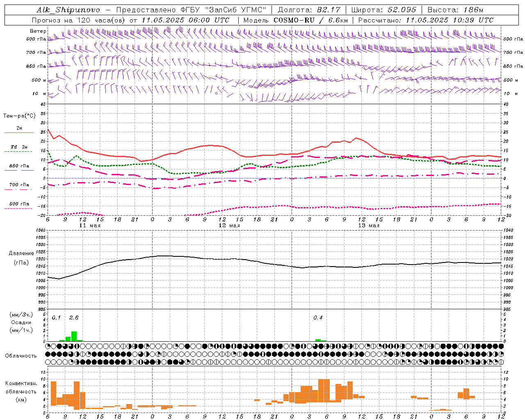Select the elevation text Высота: 186м
This screenshot has width=525, height=420.
tap(456, 10)
